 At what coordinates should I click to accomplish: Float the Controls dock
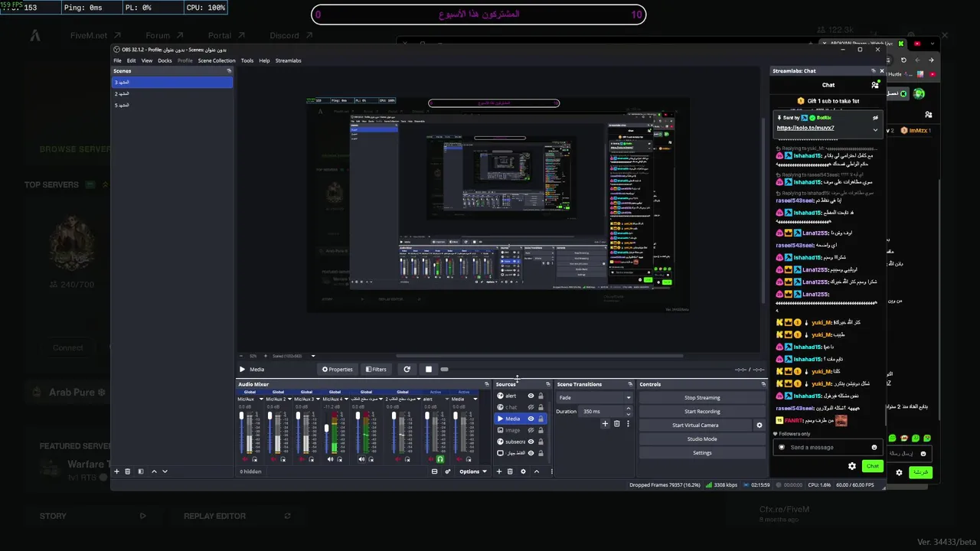pyautogui.click(x=763, y=384)
